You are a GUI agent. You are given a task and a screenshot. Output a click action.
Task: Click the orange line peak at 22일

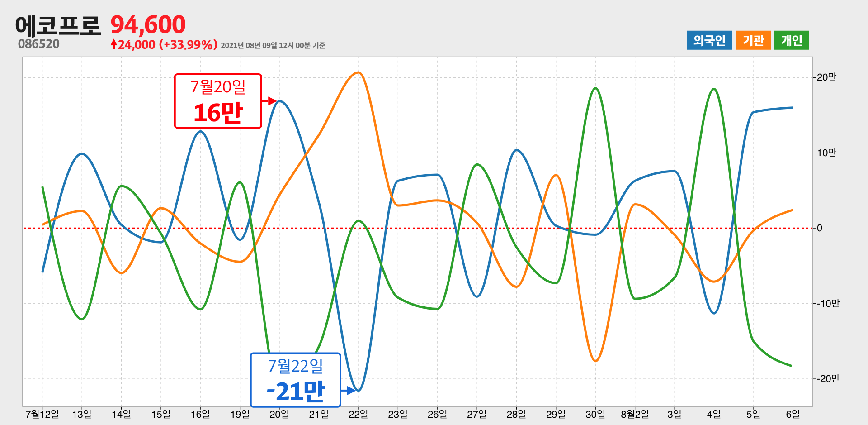pos(358,72)
